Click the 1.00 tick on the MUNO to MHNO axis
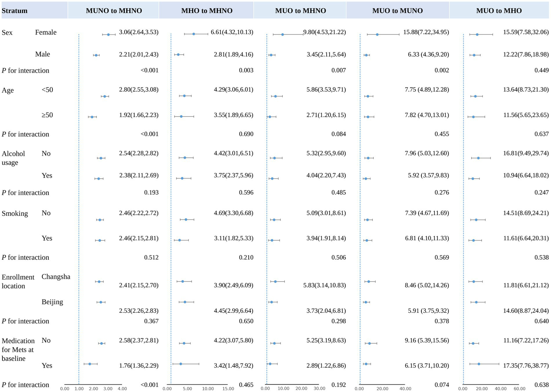Image resolution: width=551 pixels, height=392 pixels. click(79, 388)
